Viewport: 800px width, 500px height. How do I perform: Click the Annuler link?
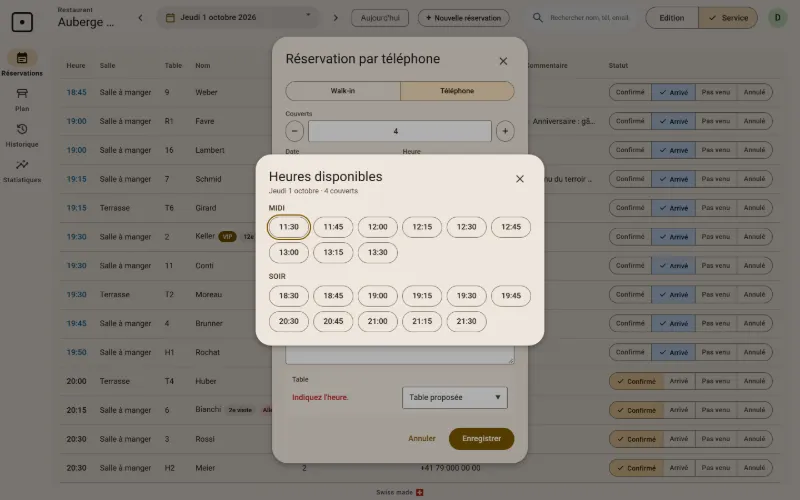(421, 439)
